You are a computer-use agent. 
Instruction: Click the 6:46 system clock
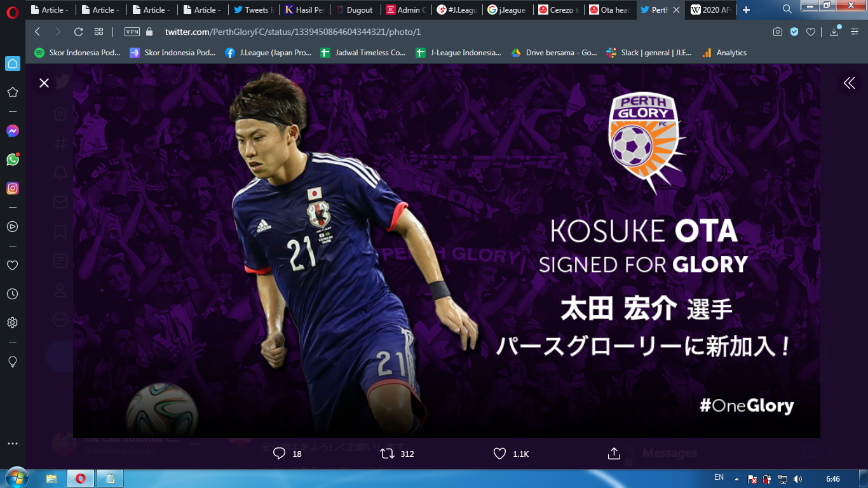click(833, 479)
